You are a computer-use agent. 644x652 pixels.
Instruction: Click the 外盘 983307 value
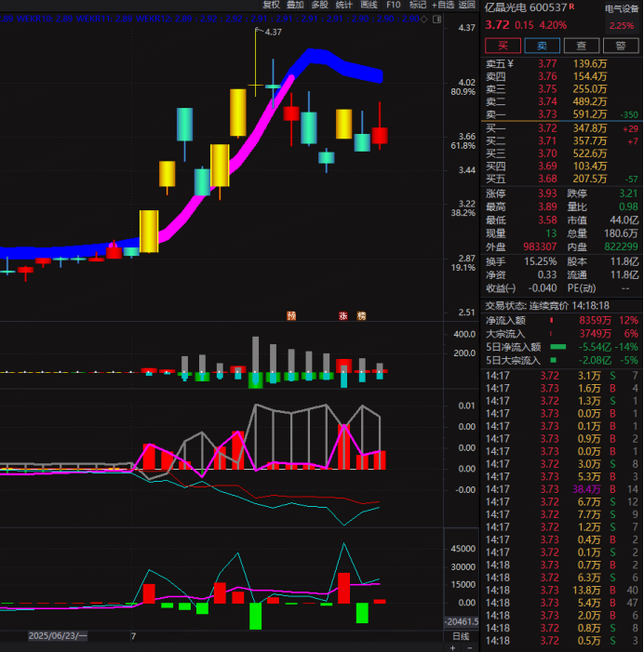coord(540,247)
